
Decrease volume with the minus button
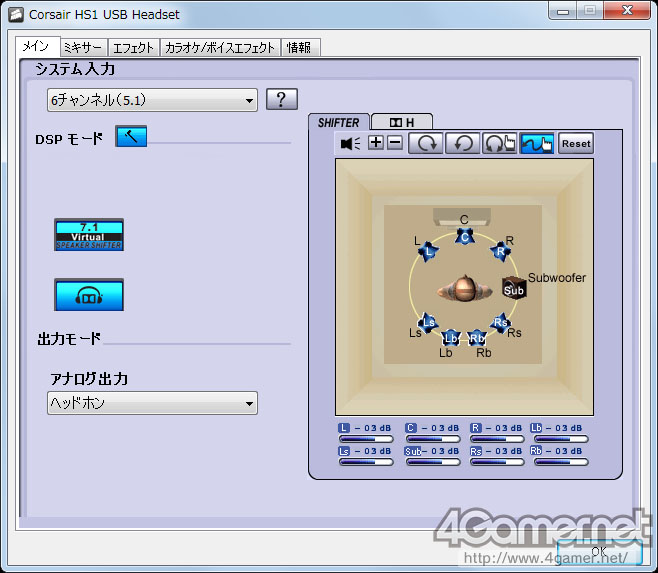click(x=394, y=143)
